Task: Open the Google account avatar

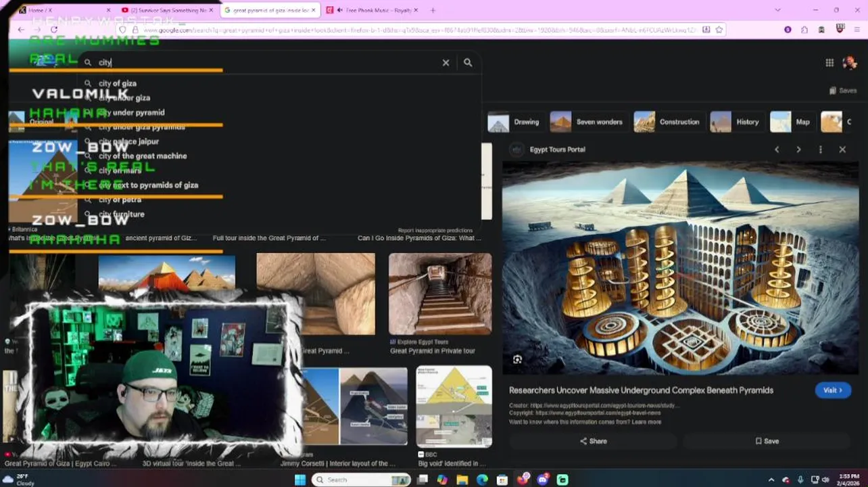Action: [x=850, y=62]
